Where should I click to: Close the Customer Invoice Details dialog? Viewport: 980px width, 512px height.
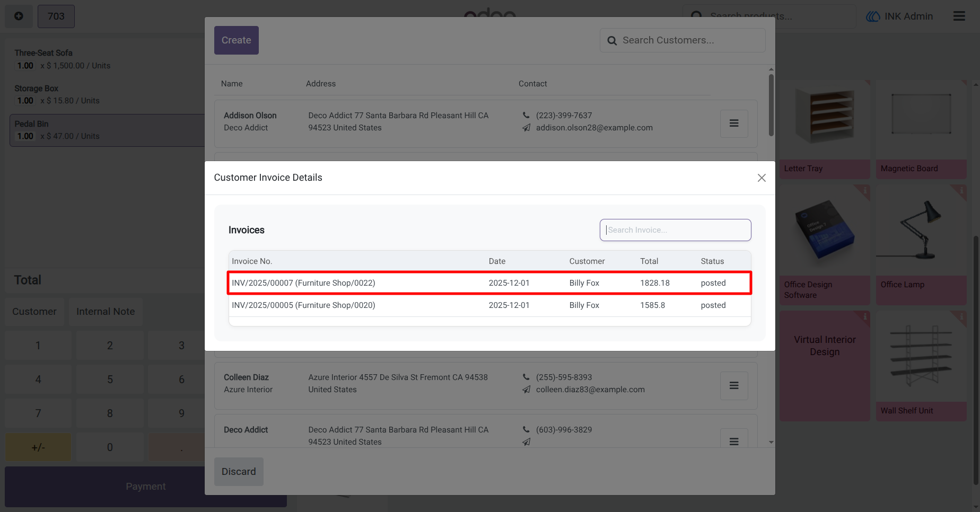click(x=762, y=178)
